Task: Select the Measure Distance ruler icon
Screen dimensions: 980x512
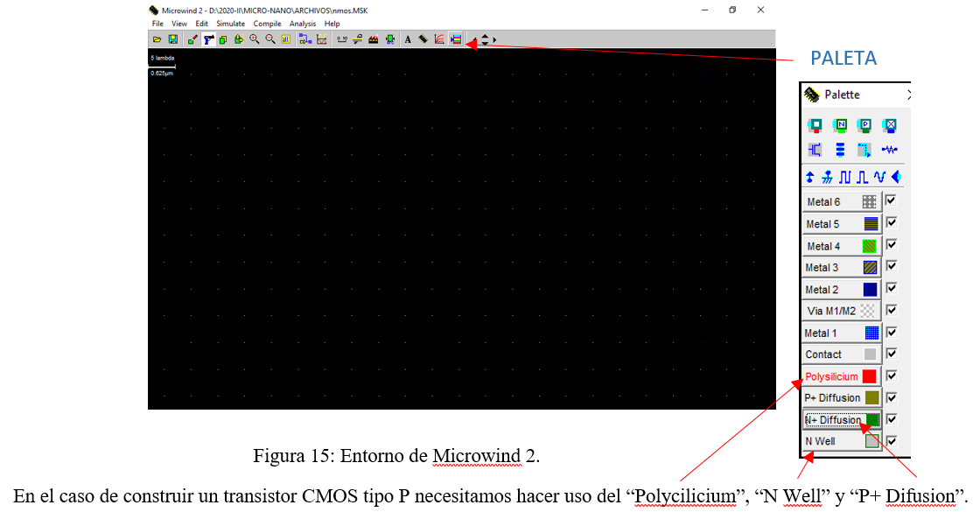Action: (342, 39)
